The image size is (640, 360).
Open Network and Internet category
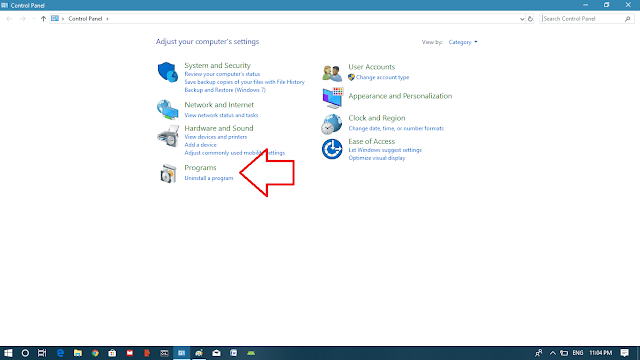[x=219, y=105]
